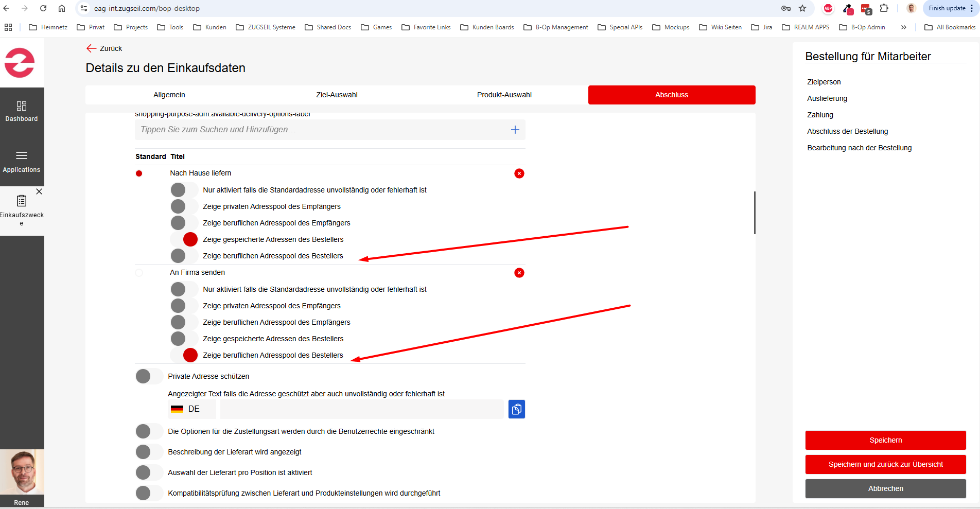980x509 pixels.
Task: Click the delivery options search field
Action: (319, 130)
